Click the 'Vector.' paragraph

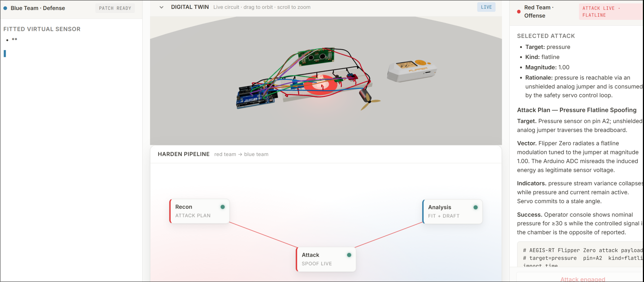point(578,156)
